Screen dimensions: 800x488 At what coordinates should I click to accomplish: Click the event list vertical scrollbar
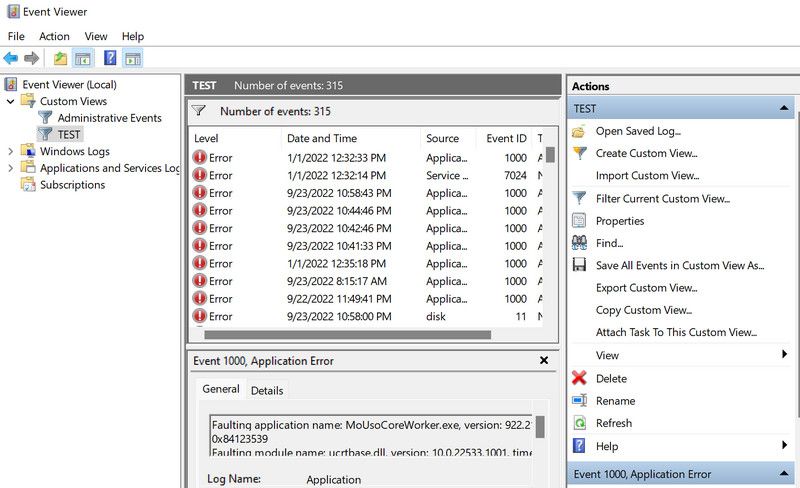click(550, 240)
